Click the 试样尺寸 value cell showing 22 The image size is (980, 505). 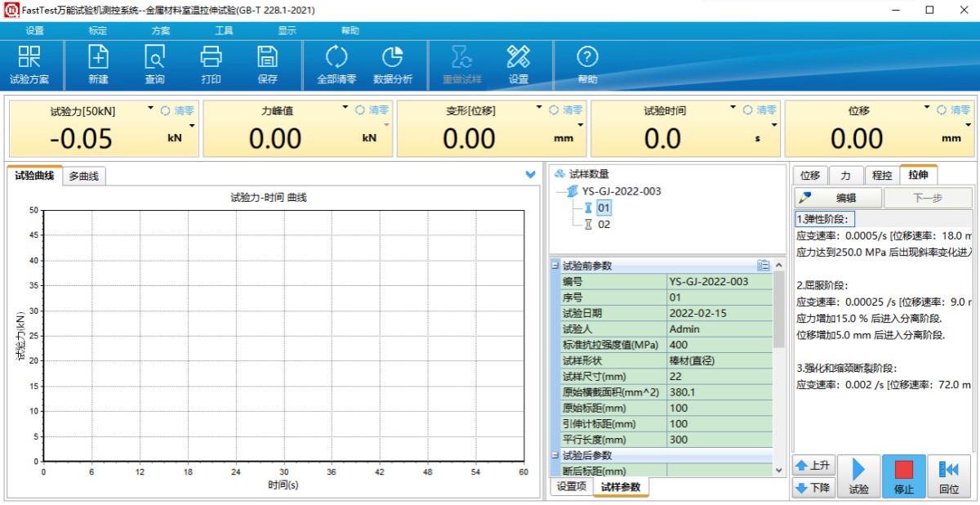point(719,376)
